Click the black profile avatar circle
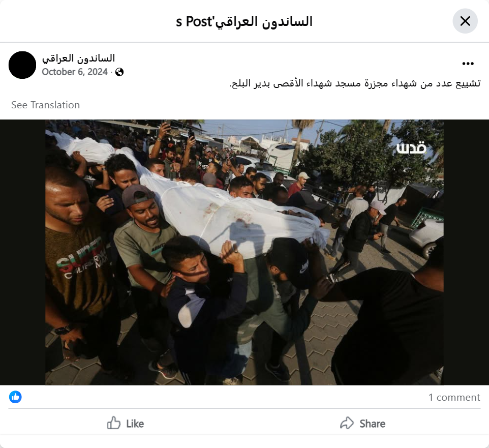The height and width of the screenshot is (448, 489). point(22,65)
